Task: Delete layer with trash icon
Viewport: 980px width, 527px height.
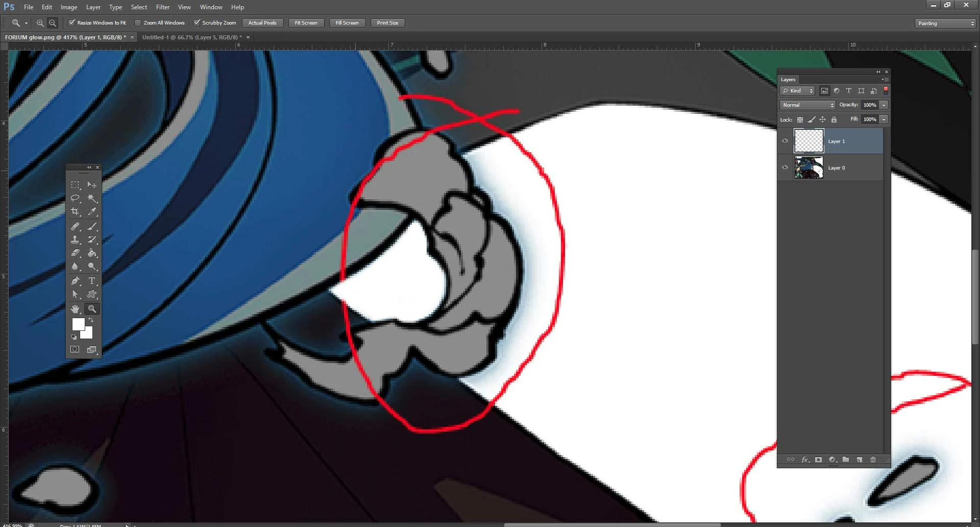Action: (873, 460)
